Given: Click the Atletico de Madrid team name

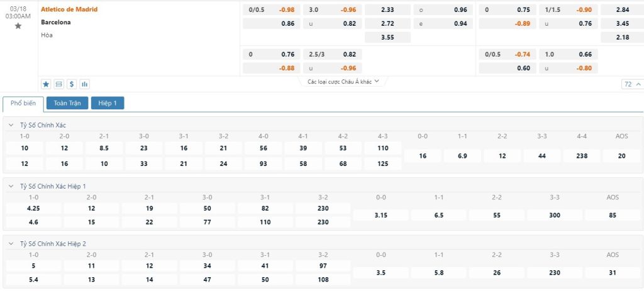Looking at the screenshot, I should coord(69,9).
